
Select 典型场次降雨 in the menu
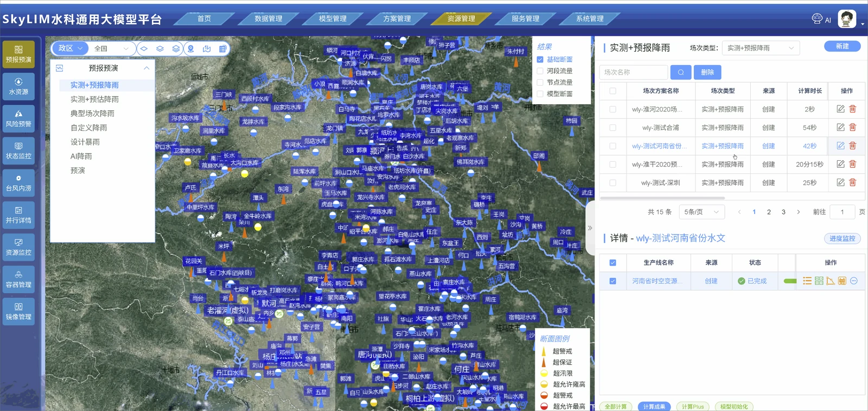click(x=92, y=113)
